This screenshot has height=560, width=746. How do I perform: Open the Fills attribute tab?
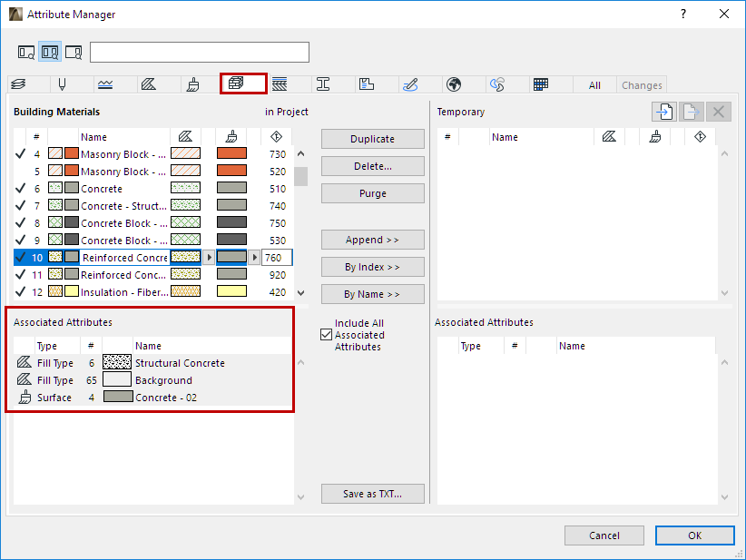coord(149,84)
